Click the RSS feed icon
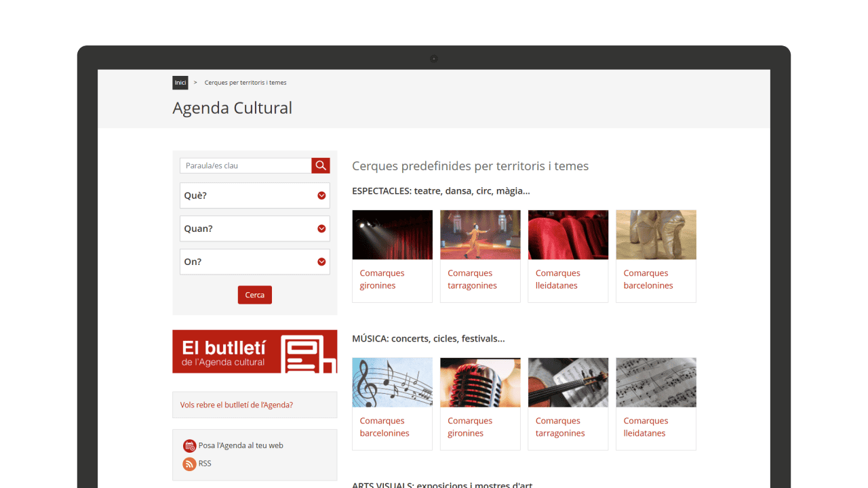 pyautogui.click(x=189, y=464)
